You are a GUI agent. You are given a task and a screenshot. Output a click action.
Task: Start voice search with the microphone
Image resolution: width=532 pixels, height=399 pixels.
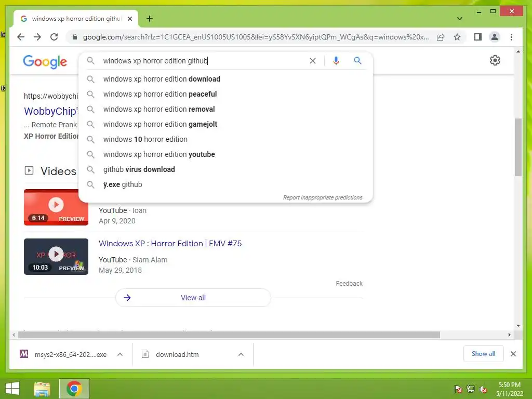[x=336, y=61]
